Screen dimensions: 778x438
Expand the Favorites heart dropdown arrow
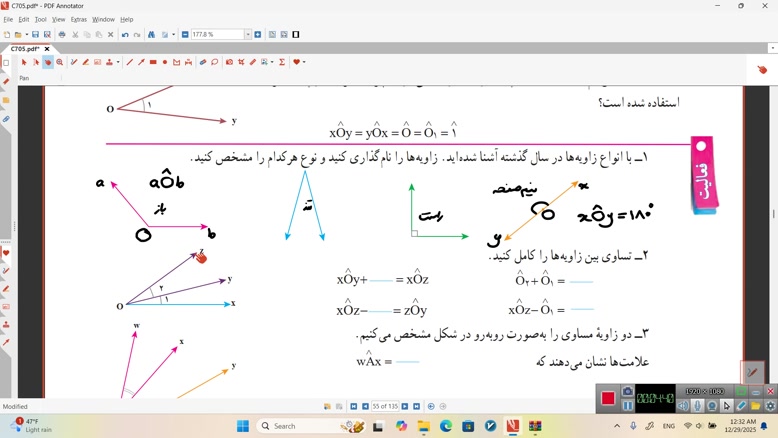pyautogui.click(x=303, y=62)
